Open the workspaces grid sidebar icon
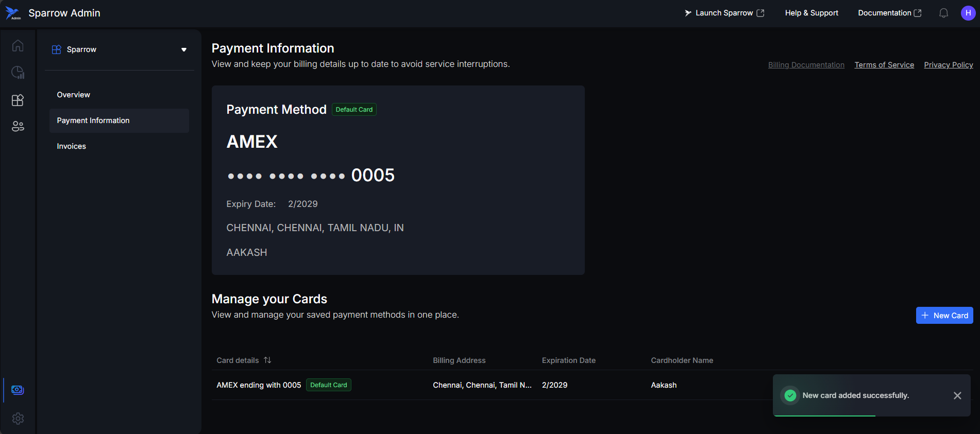980x434 pixels. point(18,100)
